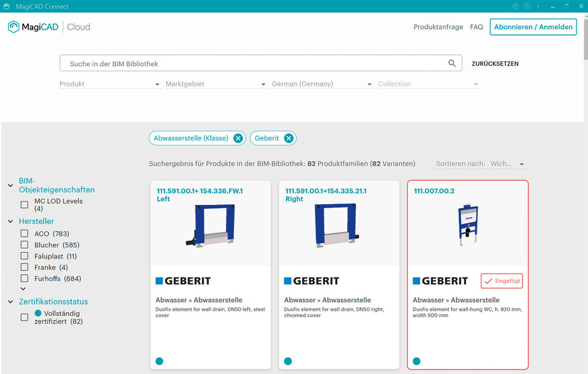
Task: Click description 'Duofix element for wall drain, DN50 left, steel cover'
Action: click(x=210, y=312)
